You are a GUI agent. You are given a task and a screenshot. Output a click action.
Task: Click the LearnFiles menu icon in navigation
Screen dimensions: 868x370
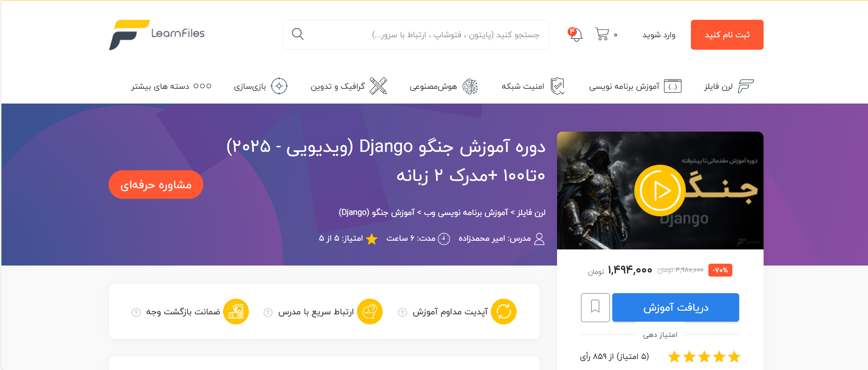point(746,86)
